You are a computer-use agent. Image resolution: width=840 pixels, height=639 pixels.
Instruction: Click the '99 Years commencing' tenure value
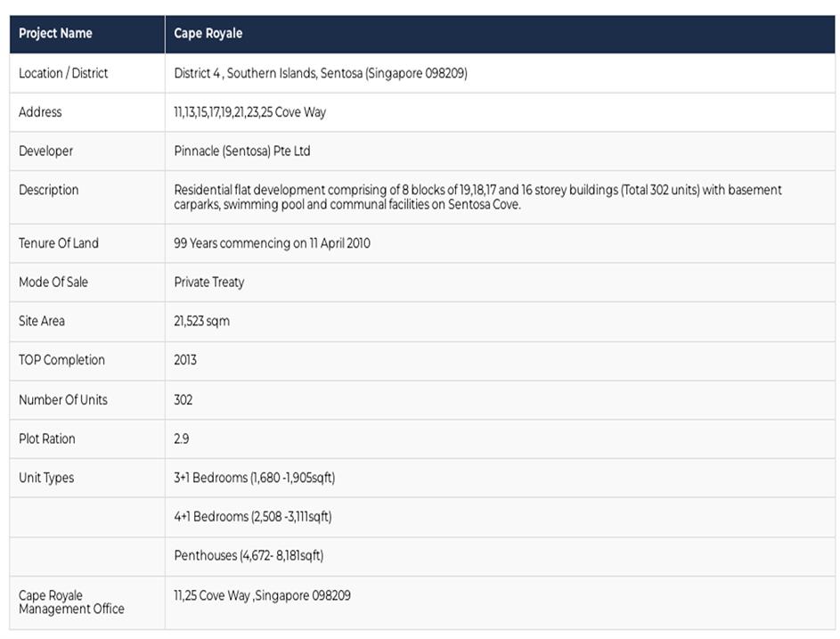click(x=272, y=243)
